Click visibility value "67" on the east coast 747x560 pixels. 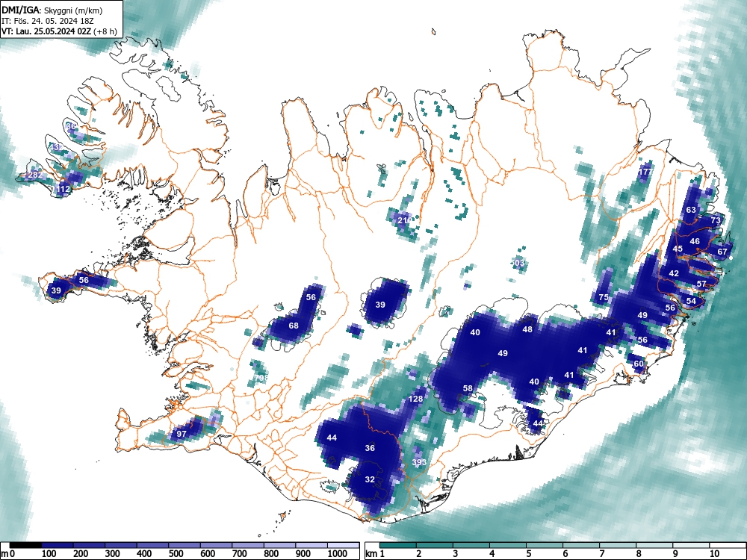(722, 252)
